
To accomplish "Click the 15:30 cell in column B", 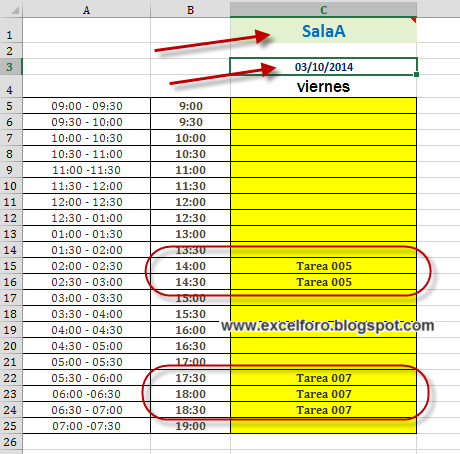I will (190, 314).
